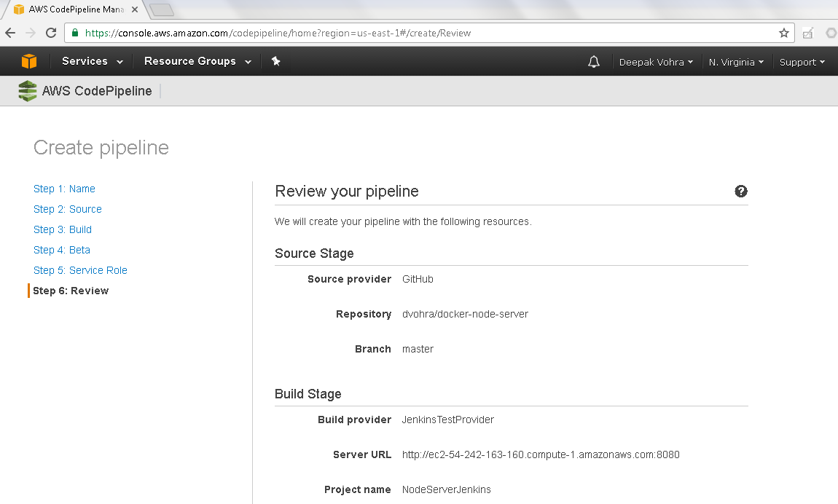
Task: Select the AWS CodePipeline browser tab
Action: click(76, 9)
